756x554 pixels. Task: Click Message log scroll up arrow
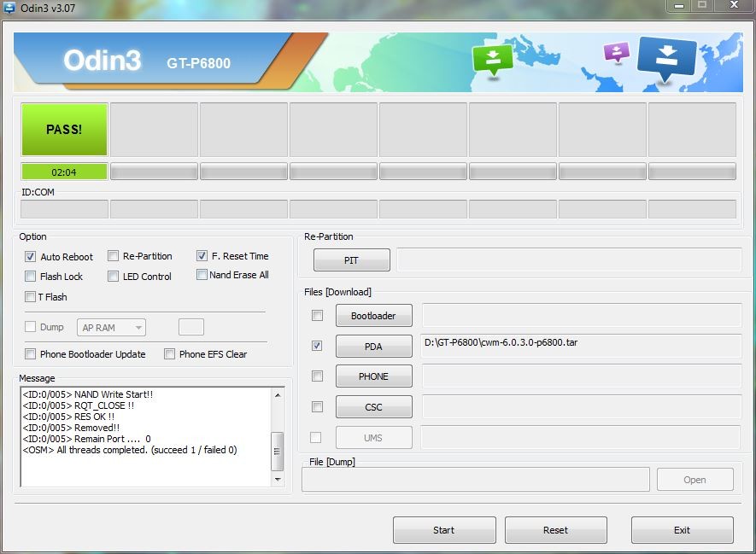pos(278,395)
